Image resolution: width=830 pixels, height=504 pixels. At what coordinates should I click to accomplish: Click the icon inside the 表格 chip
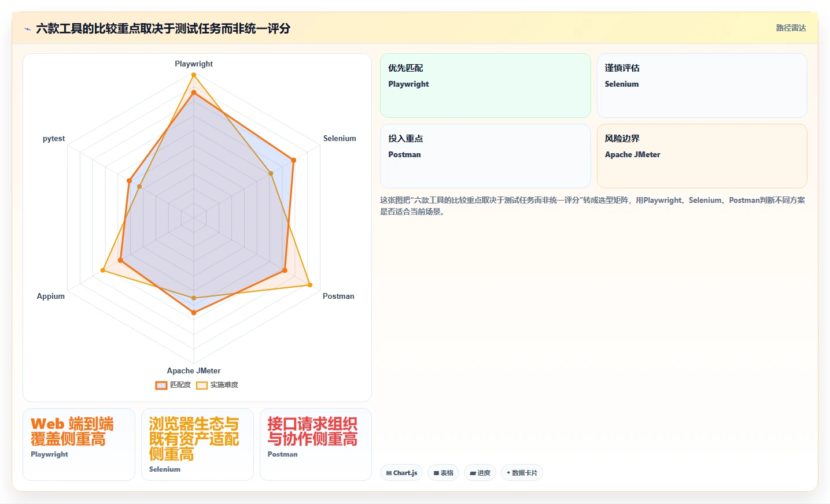pos(436,473)
